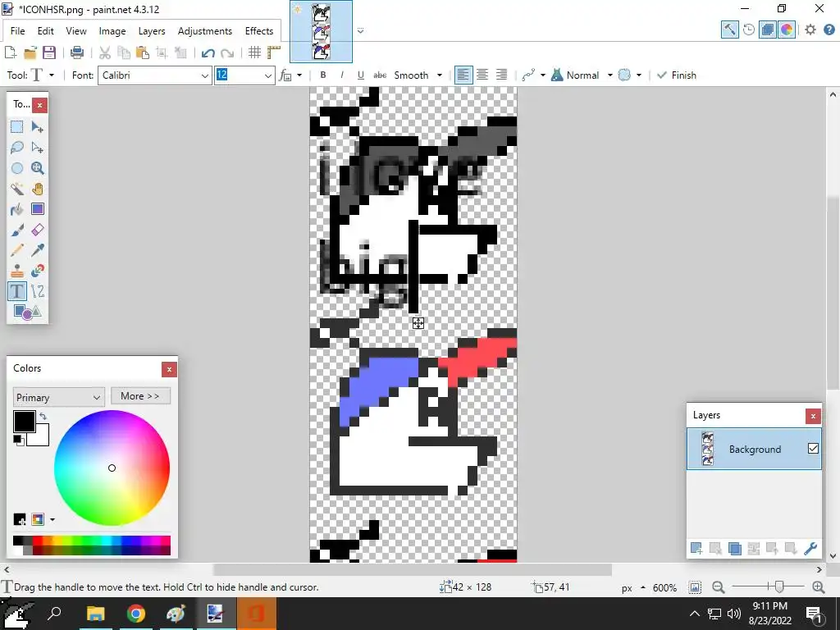Open the font size dropdown
840x630 pixels.
pos(268,75)
